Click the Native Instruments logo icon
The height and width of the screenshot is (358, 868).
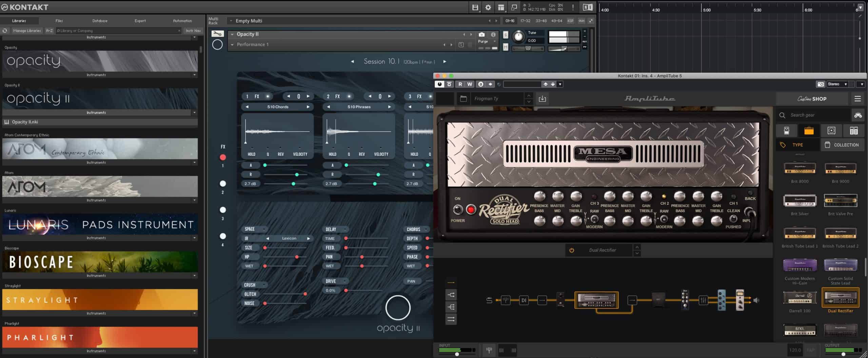coord(588,7)
